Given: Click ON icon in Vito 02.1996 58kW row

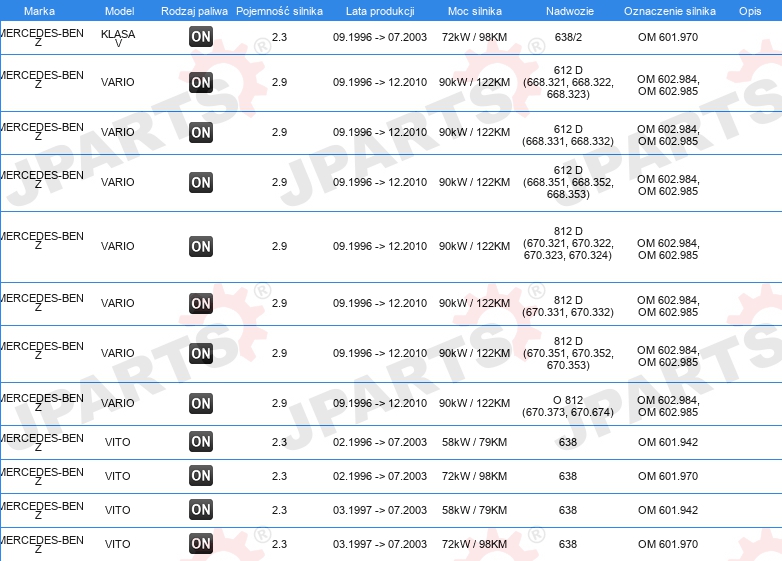Looking at the screenshot, I should [x=201, y=441].
